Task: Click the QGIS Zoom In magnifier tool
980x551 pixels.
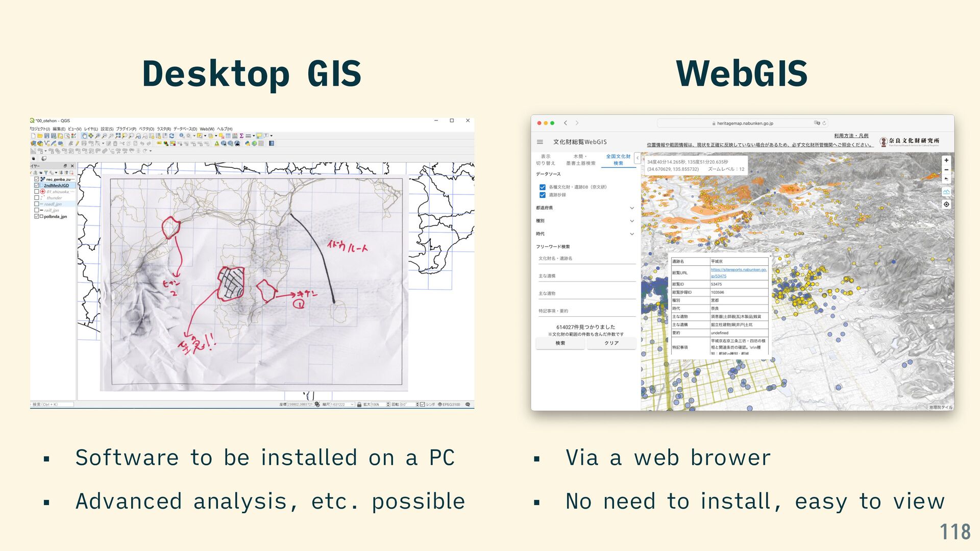Action: (97, 136)
